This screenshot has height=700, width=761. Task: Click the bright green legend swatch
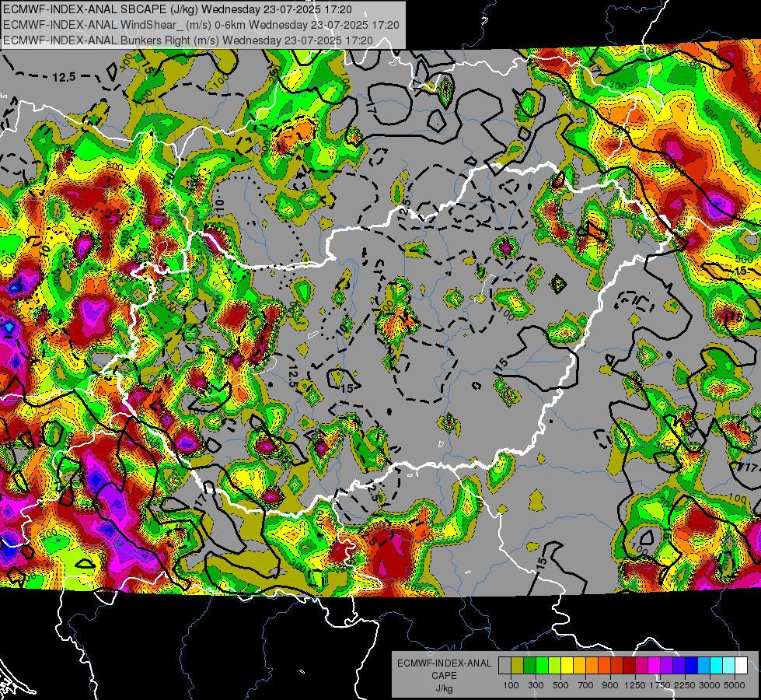[x=542, y=666]
